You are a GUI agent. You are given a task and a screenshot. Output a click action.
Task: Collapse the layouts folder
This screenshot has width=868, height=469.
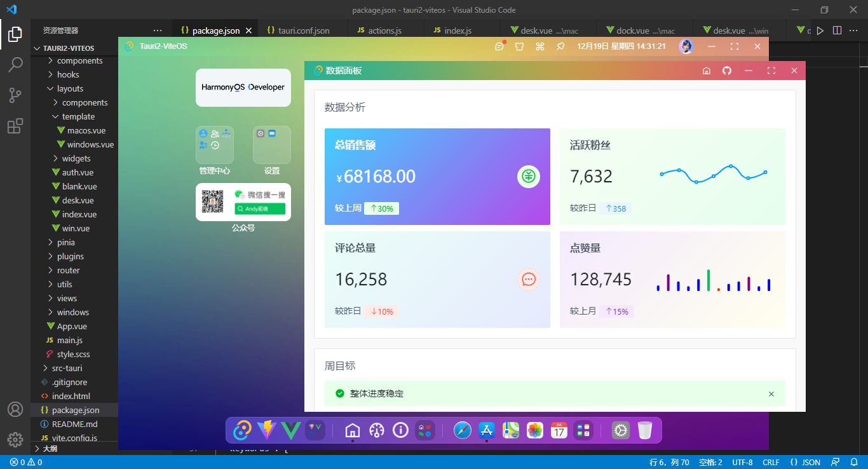tap(69, 88)
